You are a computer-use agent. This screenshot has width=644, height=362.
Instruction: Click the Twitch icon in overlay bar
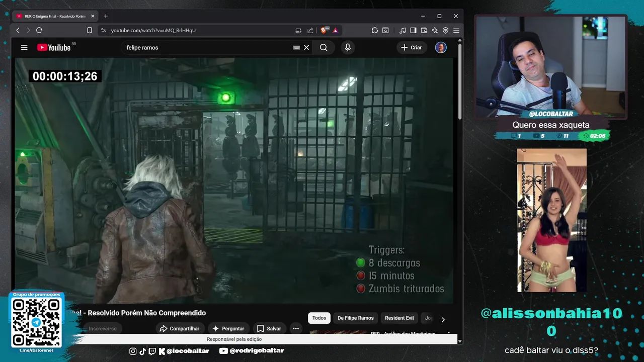click(x=152, y=351)
